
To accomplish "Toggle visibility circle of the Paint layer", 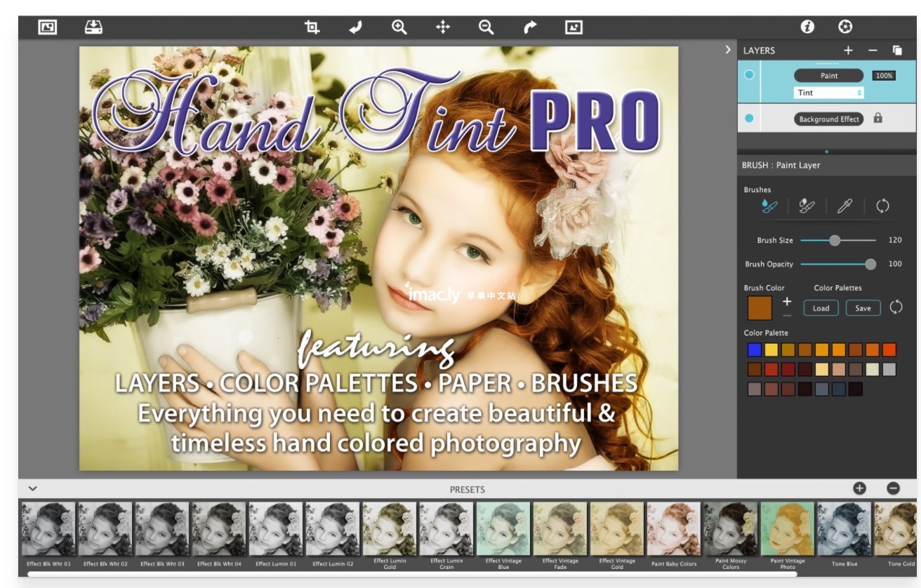I will pyautogui.click(x=749, y=74).
